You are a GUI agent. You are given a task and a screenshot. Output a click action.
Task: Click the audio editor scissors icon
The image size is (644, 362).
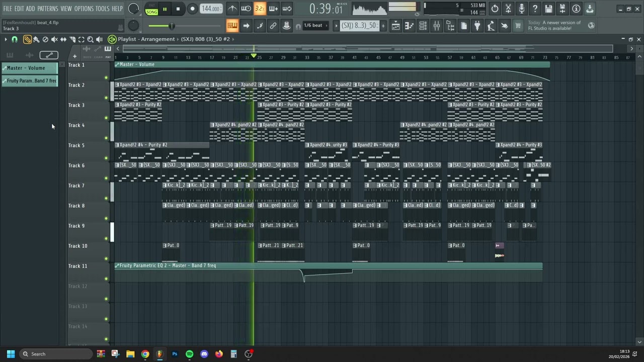point(509,9)
